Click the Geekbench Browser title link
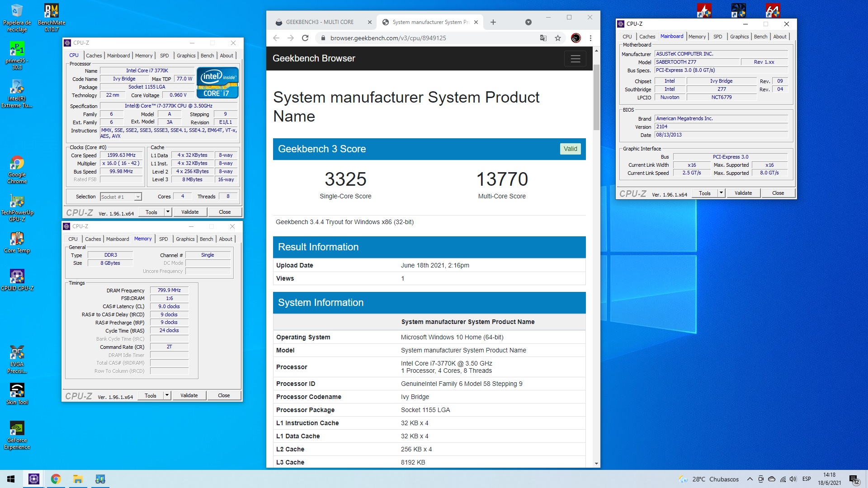868x488 pixels. (314, 58)
